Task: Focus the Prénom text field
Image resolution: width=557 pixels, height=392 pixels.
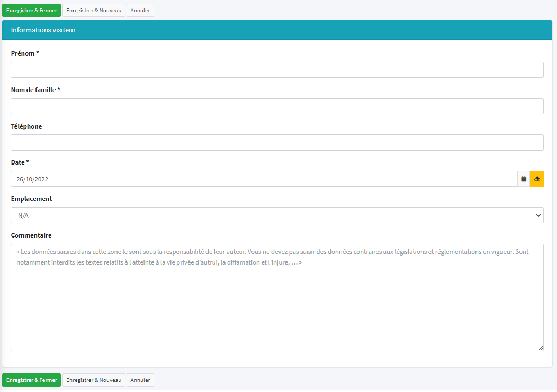Action: (x=277, y=70)
